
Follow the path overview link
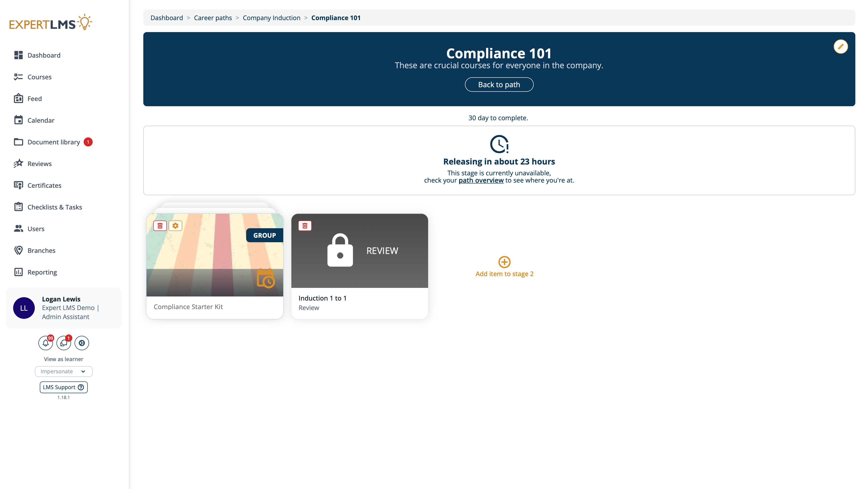(481, 180)
